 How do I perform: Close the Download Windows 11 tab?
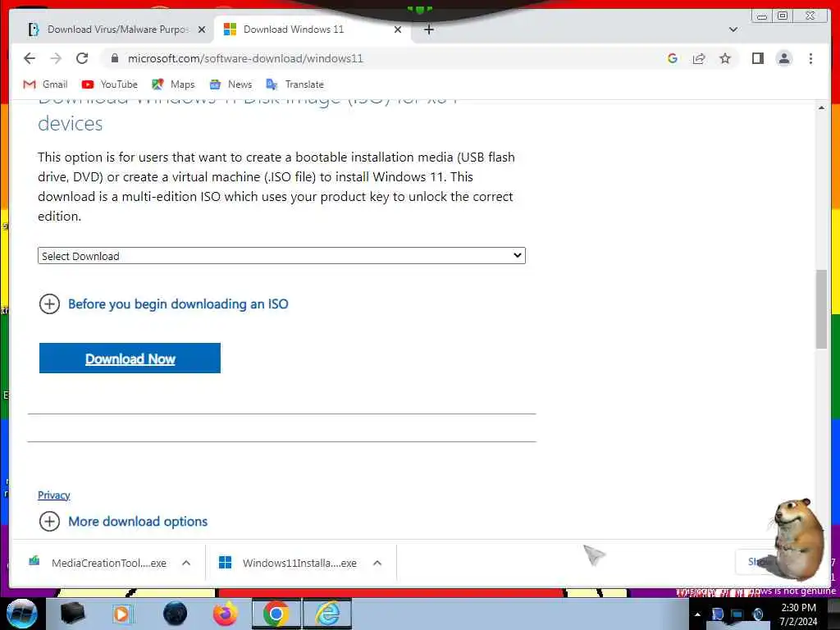398,30
